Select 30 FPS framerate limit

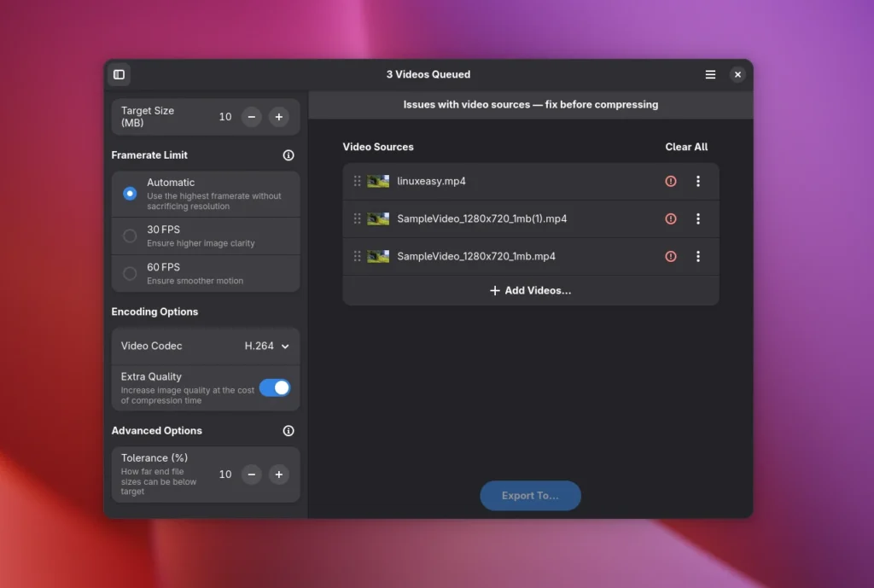[130, 236]
